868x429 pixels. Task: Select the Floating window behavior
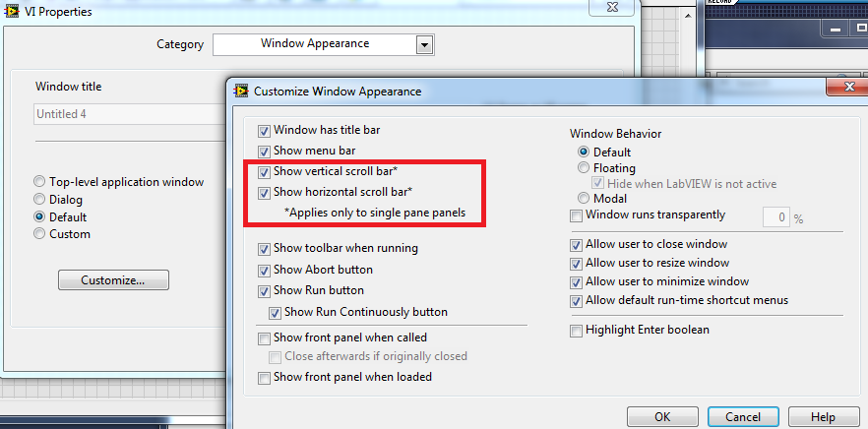585,168
